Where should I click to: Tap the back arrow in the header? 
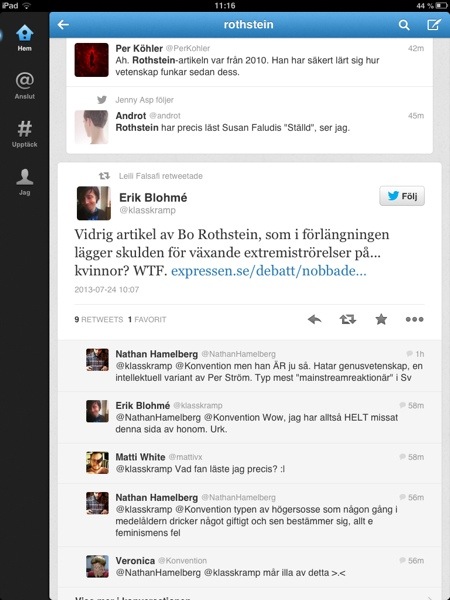(x=63, y=25)
